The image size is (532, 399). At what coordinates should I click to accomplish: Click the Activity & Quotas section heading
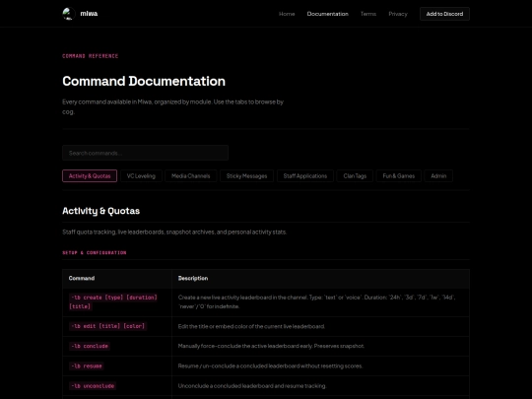point(101,211)
